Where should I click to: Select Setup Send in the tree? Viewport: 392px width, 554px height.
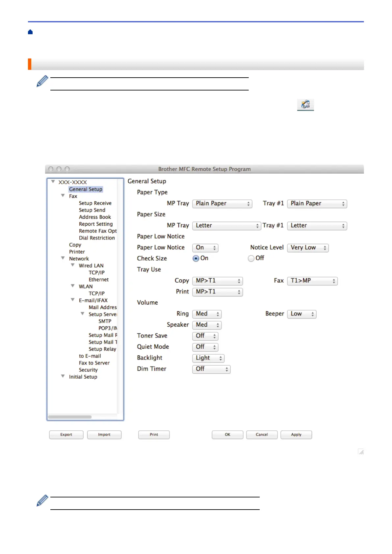pyautogui.click(x=92, y=210)
